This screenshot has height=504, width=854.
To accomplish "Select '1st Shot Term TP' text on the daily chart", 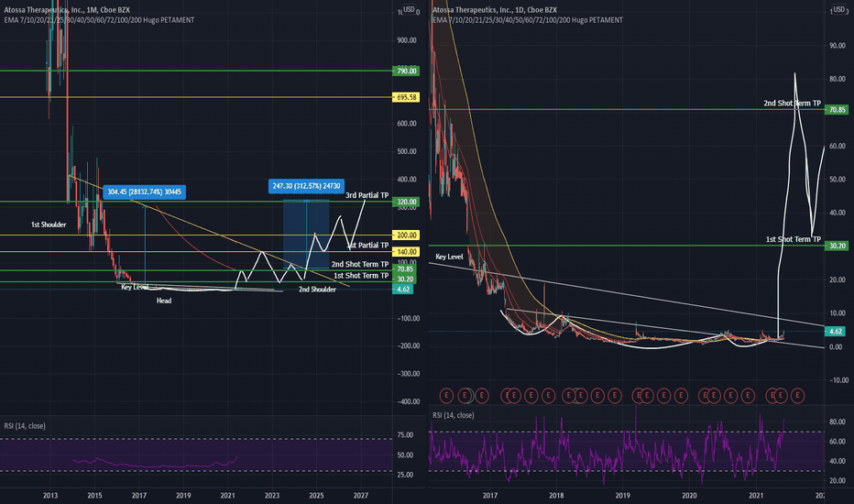I will point(793,239).
